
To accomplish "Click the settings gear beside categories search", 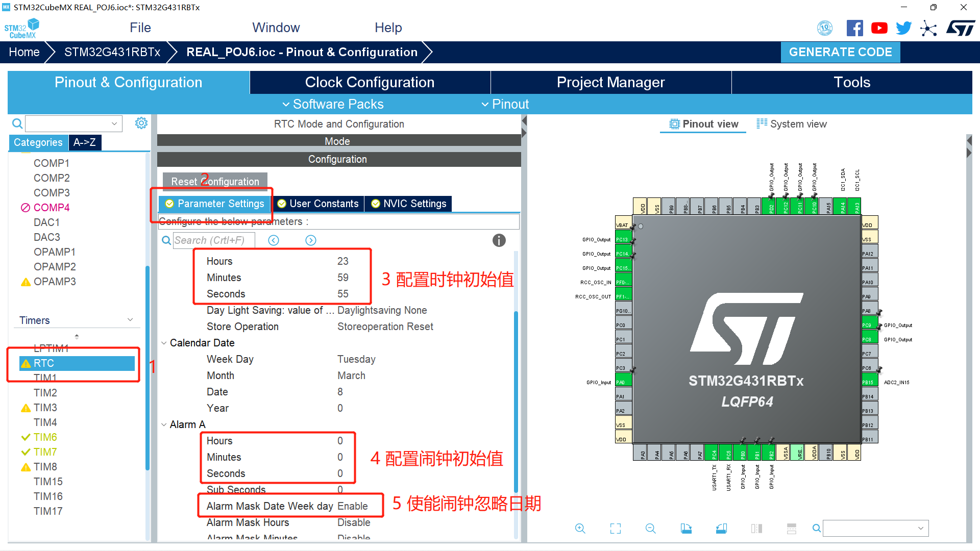I will [141, 123].
